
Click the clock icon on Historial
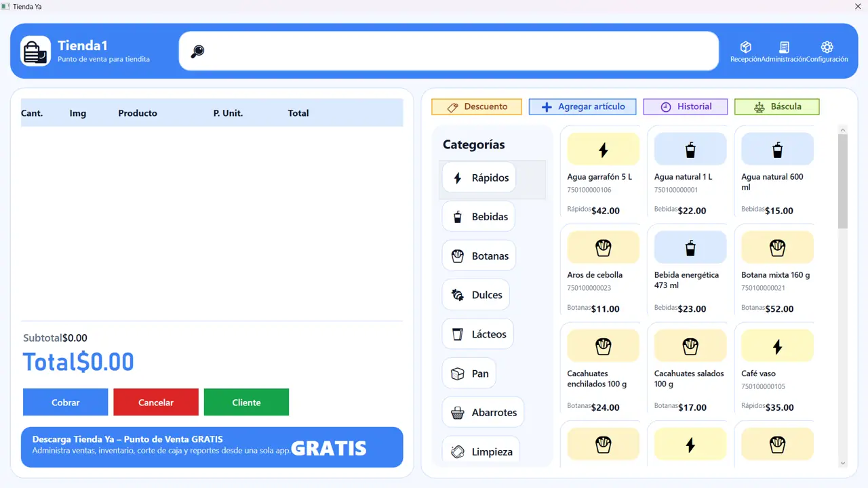(666, 107)
